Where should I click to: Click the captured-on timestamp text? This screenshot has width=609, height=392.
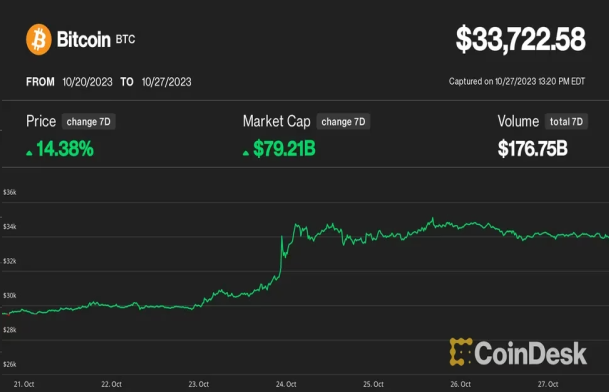[517, 81]
